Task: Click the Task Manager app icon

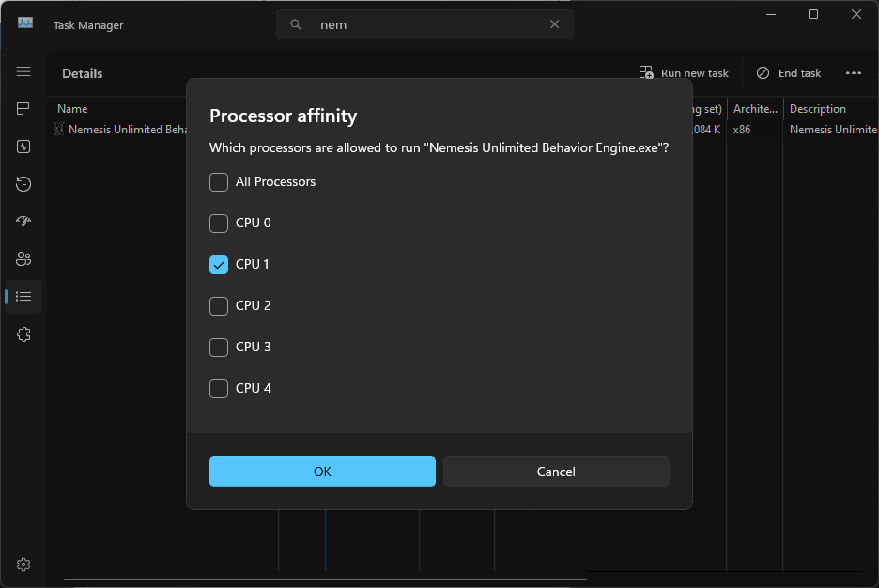Action: [x=25, y=23]
